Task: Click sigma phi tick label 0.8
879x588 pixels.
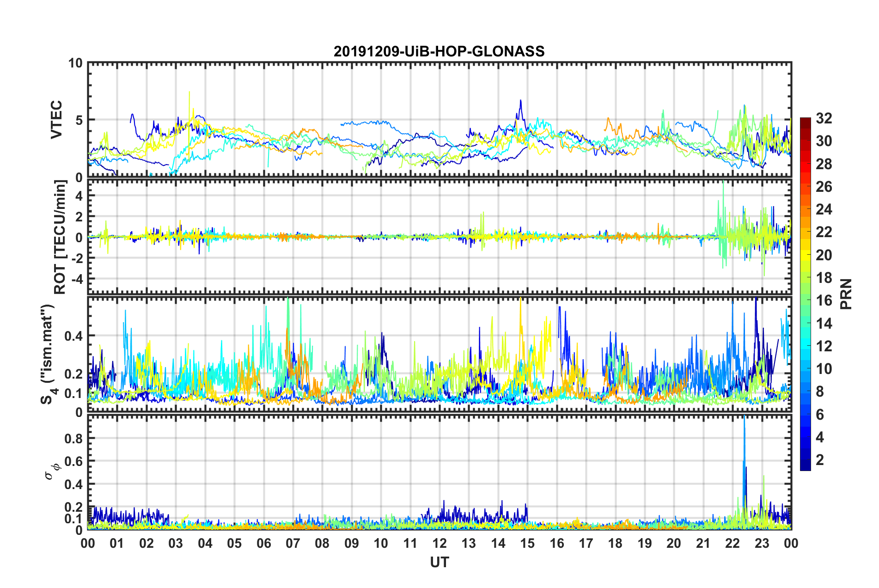Action: (x=74, y=438)
